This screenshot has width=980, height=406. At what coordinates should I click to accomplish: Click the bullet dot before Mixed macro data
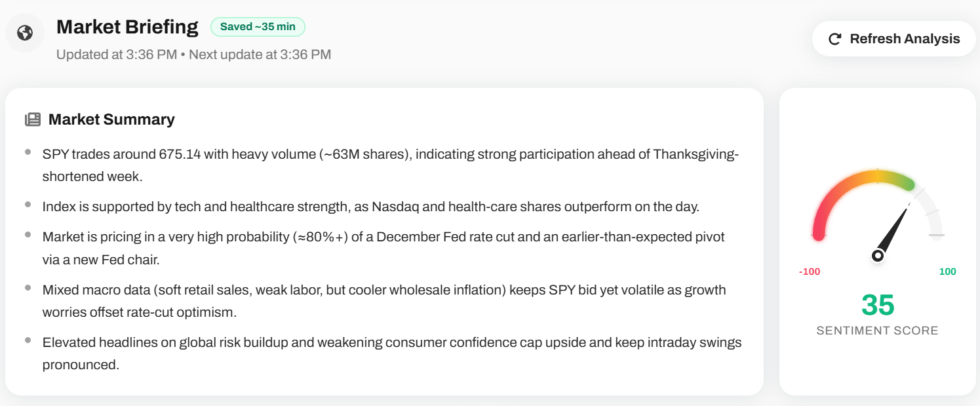point(28,287)
